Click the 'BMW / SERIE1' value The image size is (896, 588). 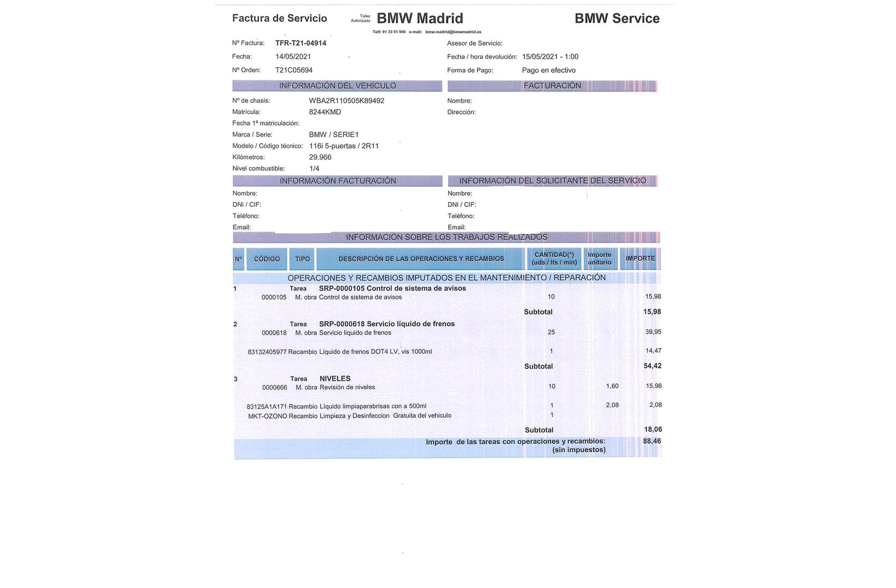coord(334,134)
